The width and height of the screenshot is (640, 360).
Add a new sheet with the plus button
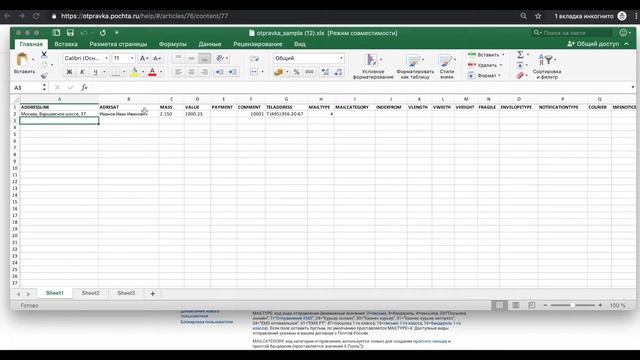tap(153, 293)
